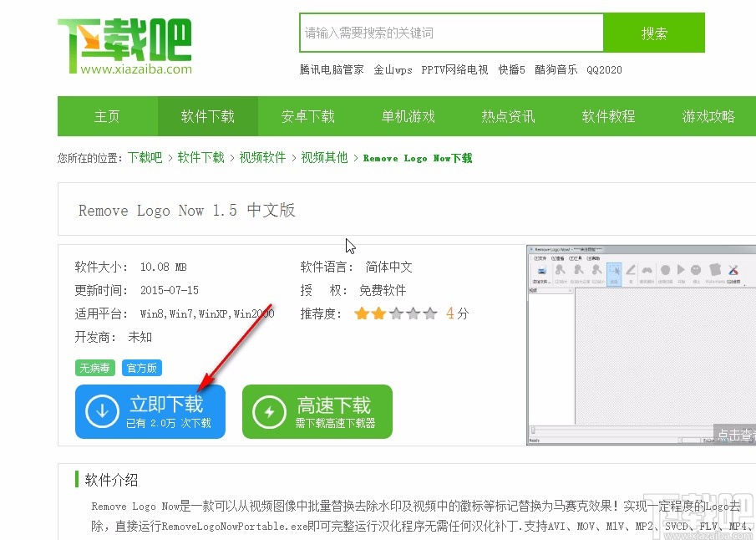Open the QQ2020 hot search link
The image size is (756, 540).
coord(604,70)
